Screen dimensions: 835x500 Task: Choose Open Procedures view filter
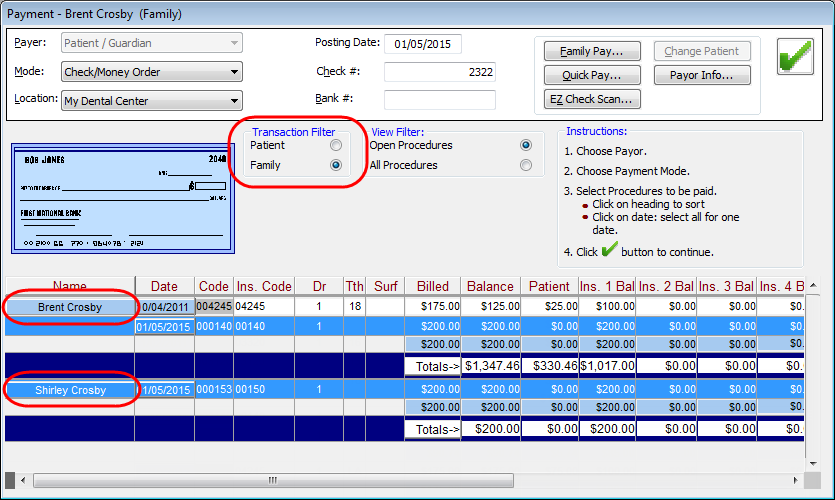(525, 145)
